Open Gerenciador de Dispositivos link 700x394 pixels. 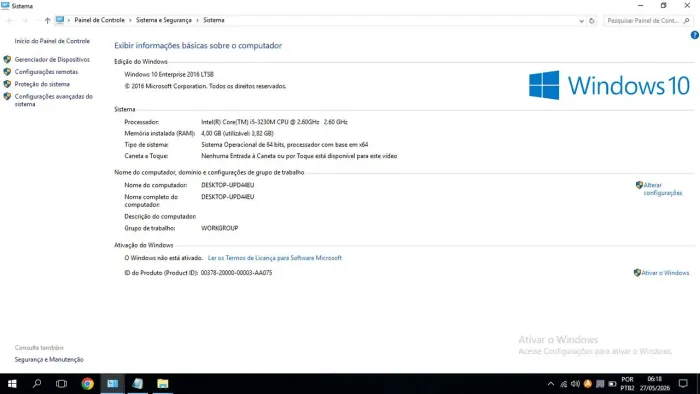pyautogui.click(x=52, y=59)
